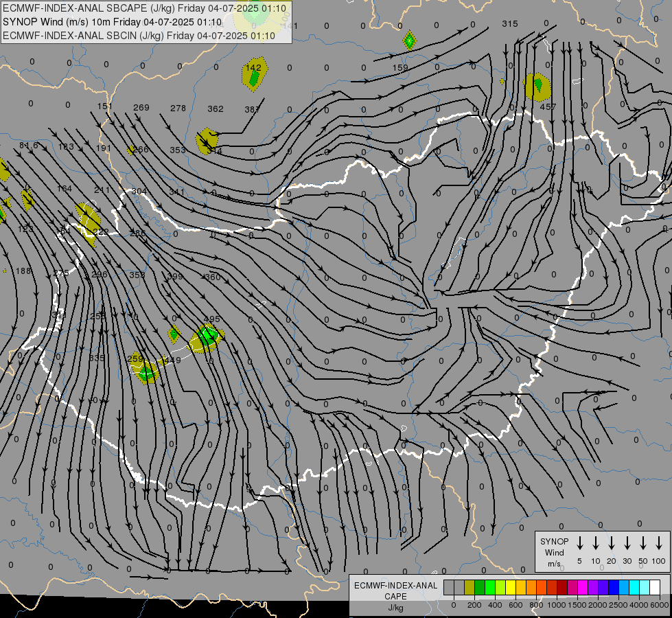
Task: Click the 335 CAPE value on map
Action: [x=97, y=358]
